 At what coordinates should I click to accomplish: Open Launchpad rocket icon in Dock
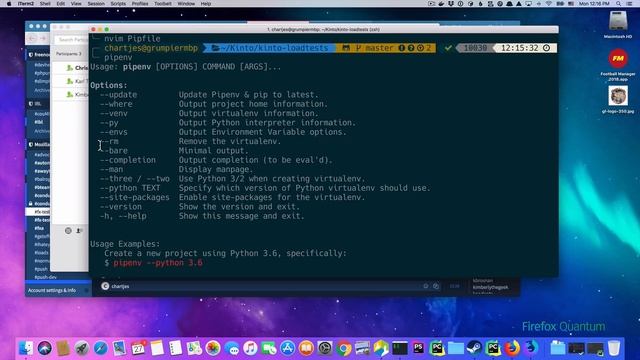pos(82,348)
